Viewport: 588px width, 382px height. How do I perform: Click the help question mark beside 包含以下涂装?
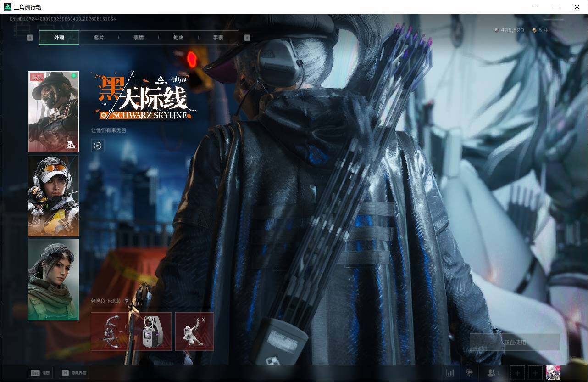click(x=127, y=301)
